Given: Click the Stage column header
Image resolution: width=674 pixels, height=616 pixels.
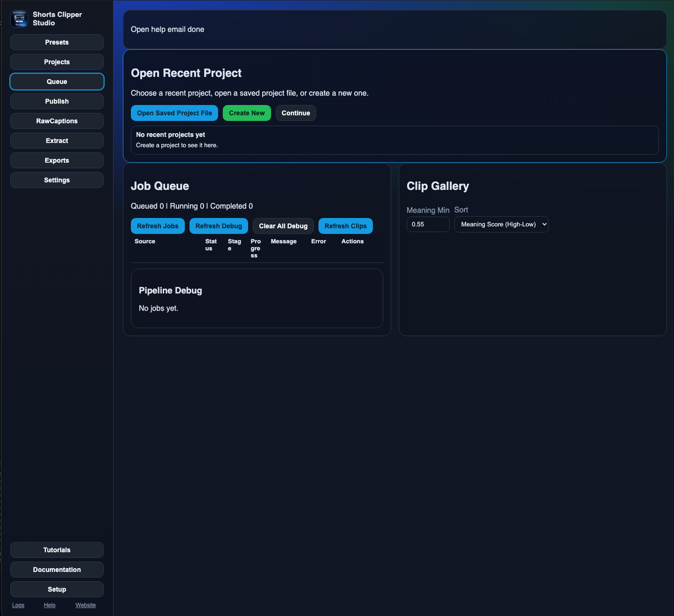Looking at the screenshot, I should coord(234,245).
